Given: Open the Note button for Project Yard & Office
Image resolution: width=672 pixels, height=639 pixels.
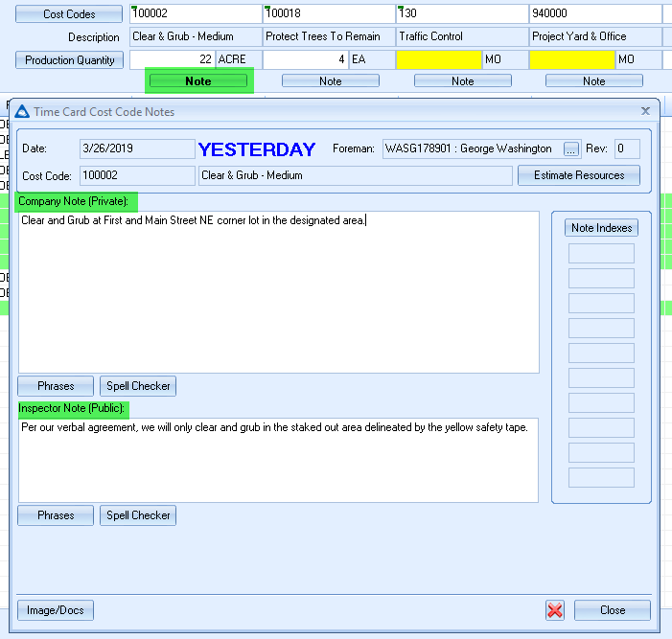Looking at the screenshot, I should pos(594,80).
